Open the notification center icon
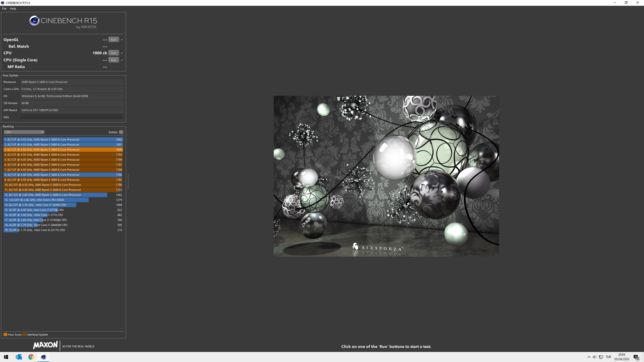This screenshot has width=644, height=362. [x=636, y=357]
